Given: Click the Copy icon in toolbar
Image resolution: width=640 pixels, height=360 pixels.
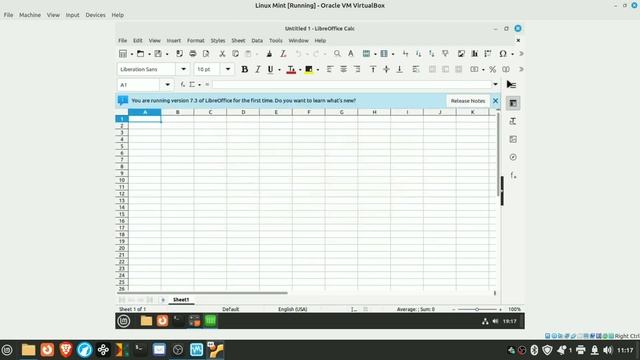Looking at the screenshot, I should 236,53.
